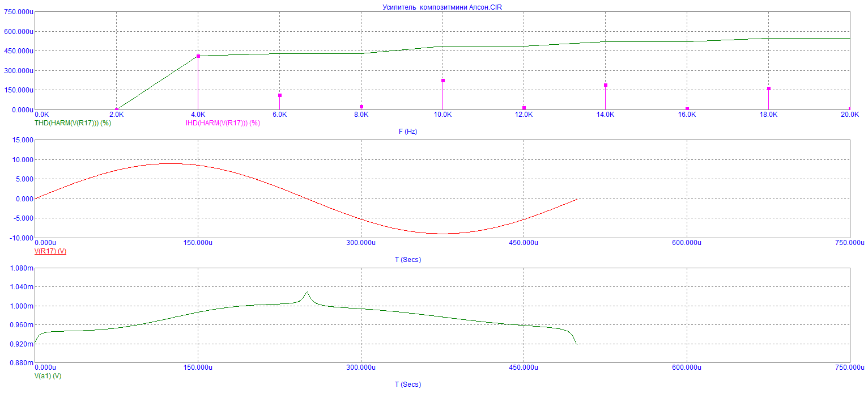Select the magenta IHD harmonic marker at 14.0K
Viewport: 868px width, 397px height.
tap(606, 85)
